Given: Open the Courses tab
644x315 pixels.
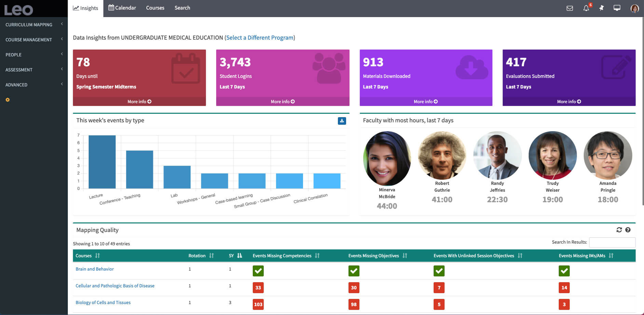Looking at the screenshot, I should point(155,8).
